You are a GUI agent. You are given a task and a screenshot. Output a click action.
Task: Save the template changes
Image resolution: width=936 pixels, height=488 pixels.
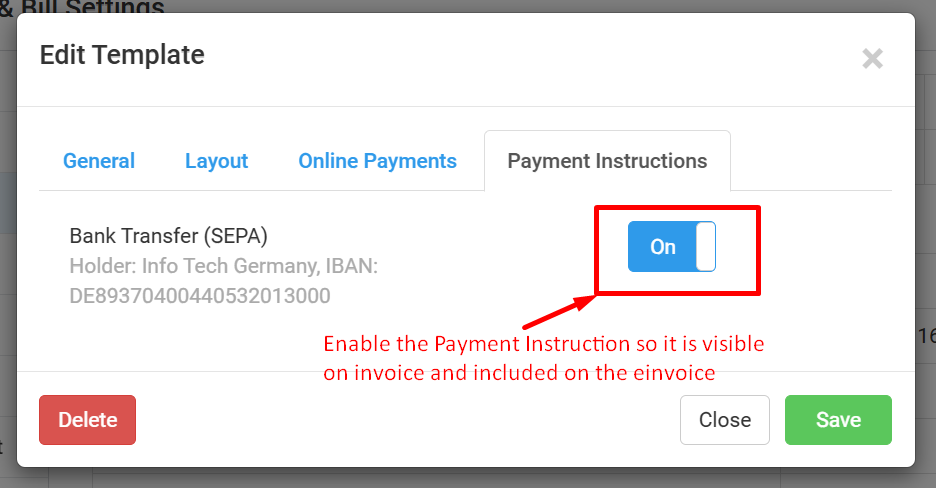[838, 420]
